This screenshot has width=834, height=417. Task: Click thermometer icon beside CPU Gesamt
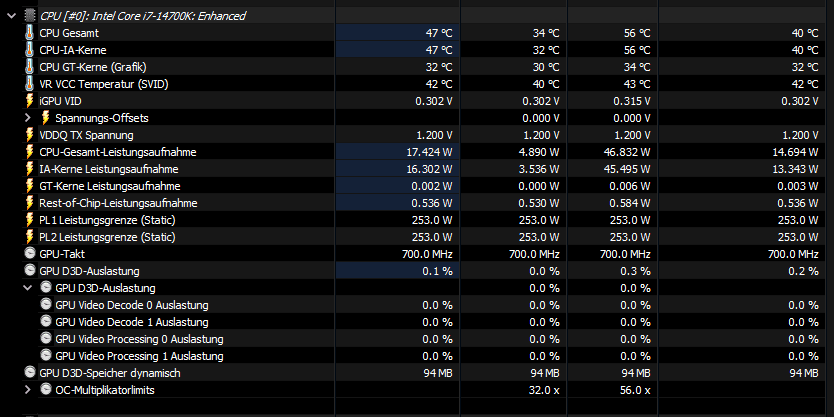[29, 33]
